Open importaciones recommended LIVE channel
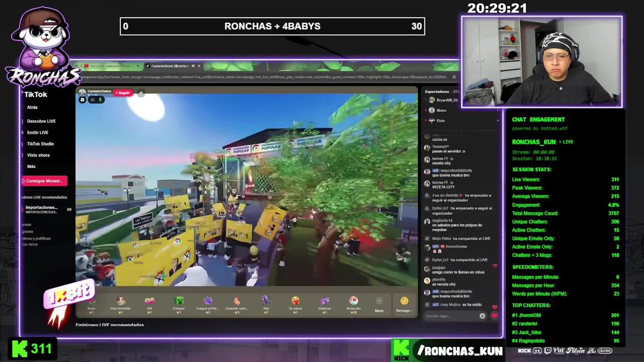The width and height of the screenshot is (644, 362). click(x=45, y=209)
